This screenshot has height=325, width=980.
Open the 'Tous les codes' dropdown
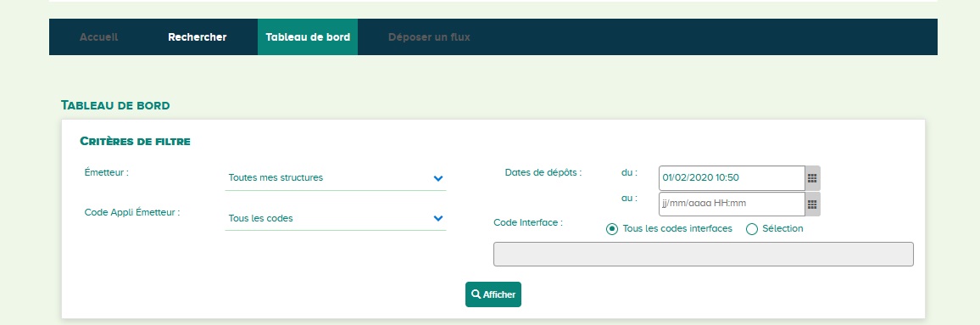(336, 218)
